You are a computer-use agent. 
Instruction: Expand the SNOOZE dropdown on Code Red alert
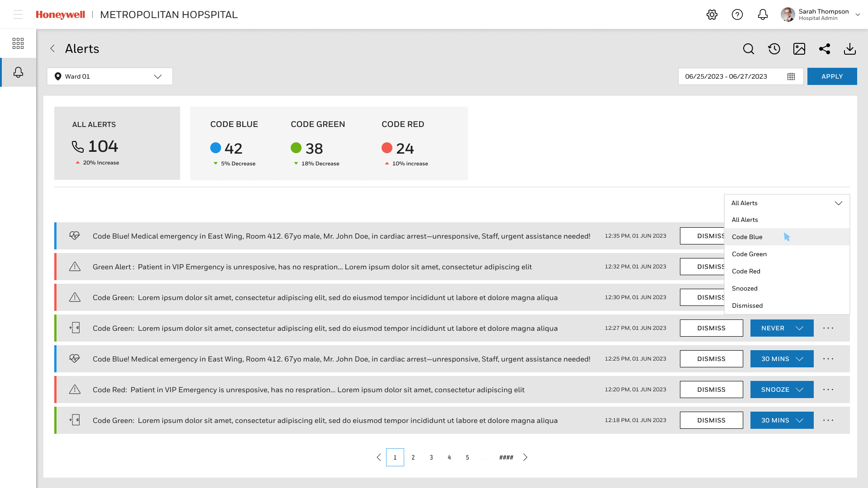(x=782, y=389)
